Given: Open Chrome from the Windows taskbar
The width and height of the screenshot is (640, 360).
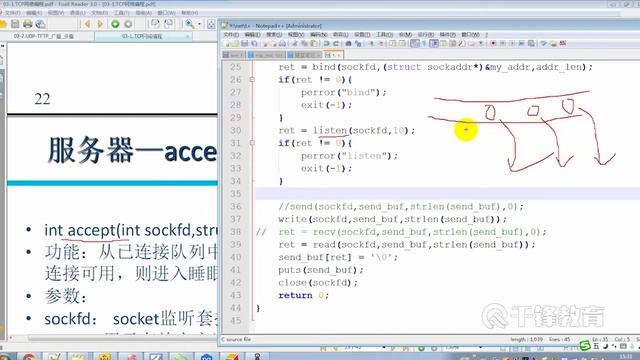Looking at the screenshot, I should [x=29, y=357].
